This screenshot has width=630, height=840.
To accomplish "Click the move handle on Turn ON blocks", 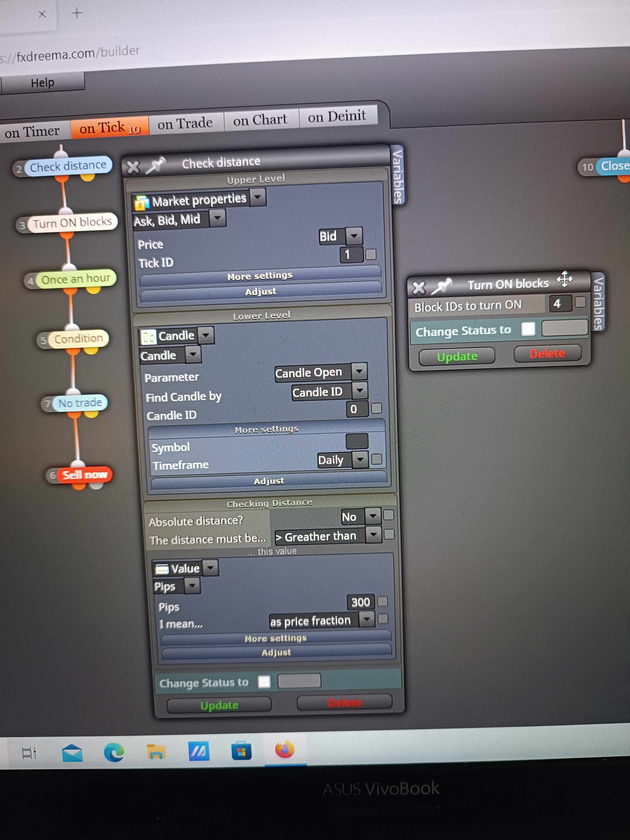I will click(x=564, y=279).
